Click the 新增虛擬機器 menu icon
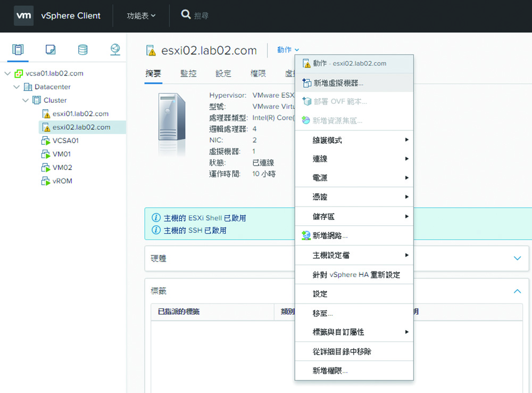 pyautogui.click(x=307, y=83)
